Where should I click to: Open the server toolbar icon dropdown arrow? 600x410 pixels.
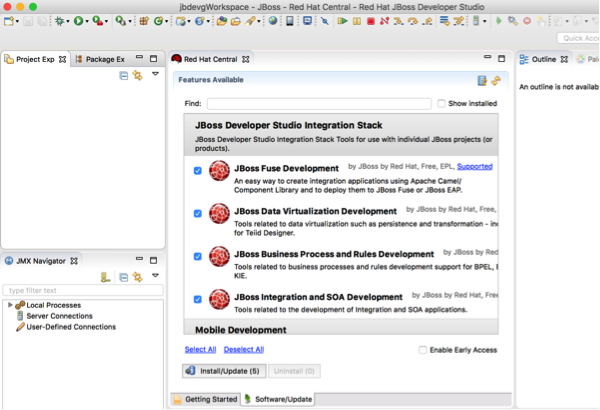click(484, 22)
